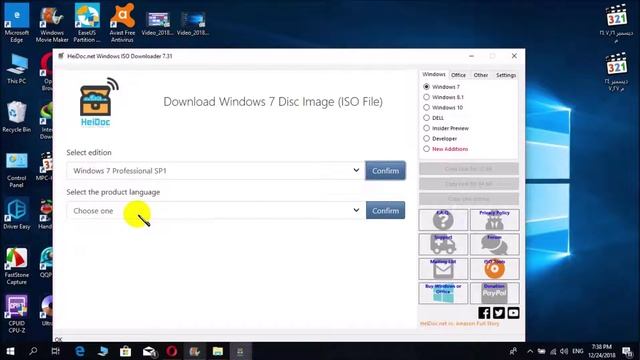Open the Forum speech-bubbles button
The image size is (640, 360).
[494, 244]
